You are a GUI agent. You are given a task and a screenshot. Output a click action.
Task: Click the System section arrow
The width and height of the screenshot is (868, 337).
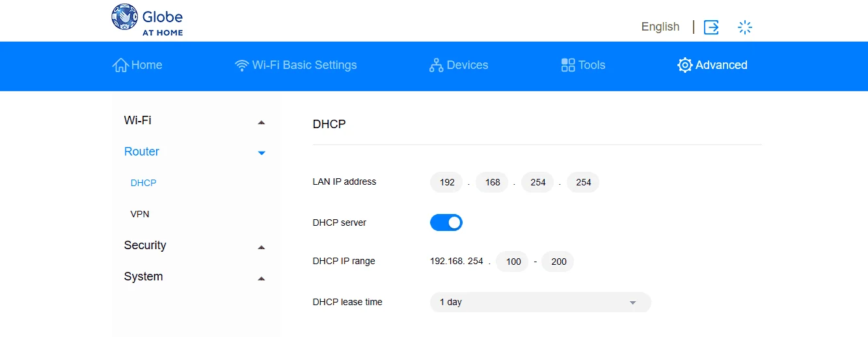point(262,278)
